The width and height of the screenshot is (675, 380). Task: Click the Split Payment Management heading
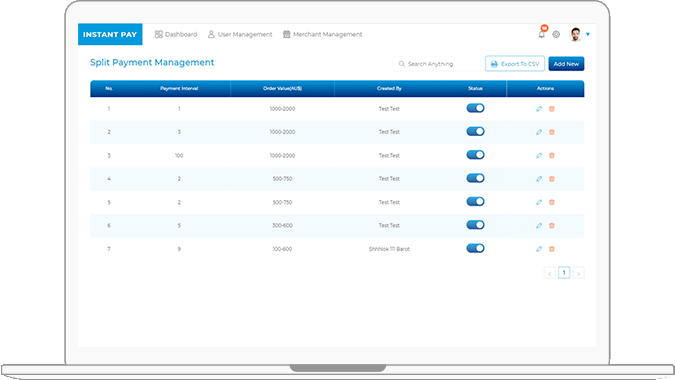[x=152, y=62]
